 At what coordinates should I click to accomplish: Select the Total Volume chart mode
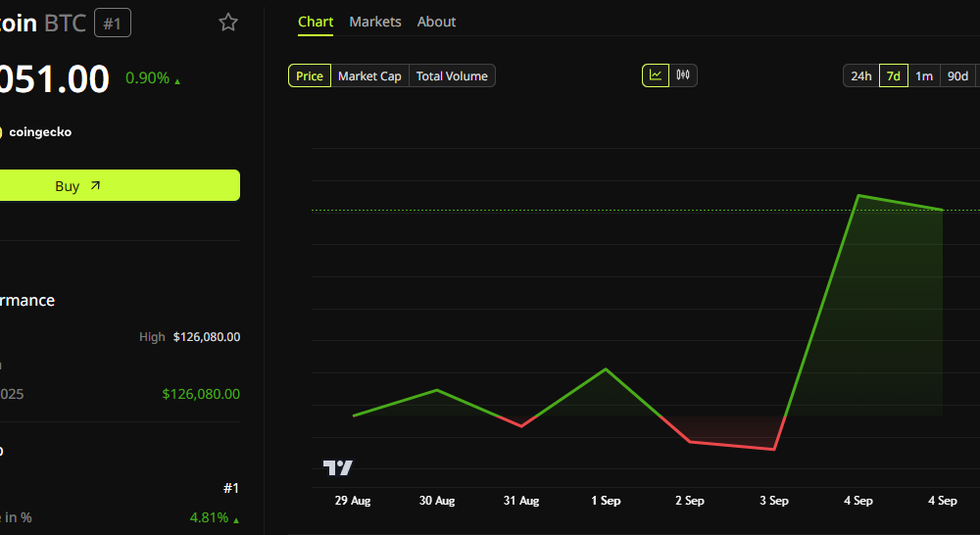pyautogui.click(x=452, y=75)
